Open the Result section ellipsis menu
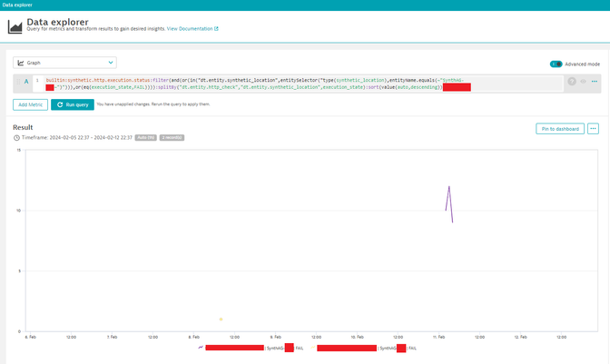Viewport: 610px width, 364px height. click(594, 129)
